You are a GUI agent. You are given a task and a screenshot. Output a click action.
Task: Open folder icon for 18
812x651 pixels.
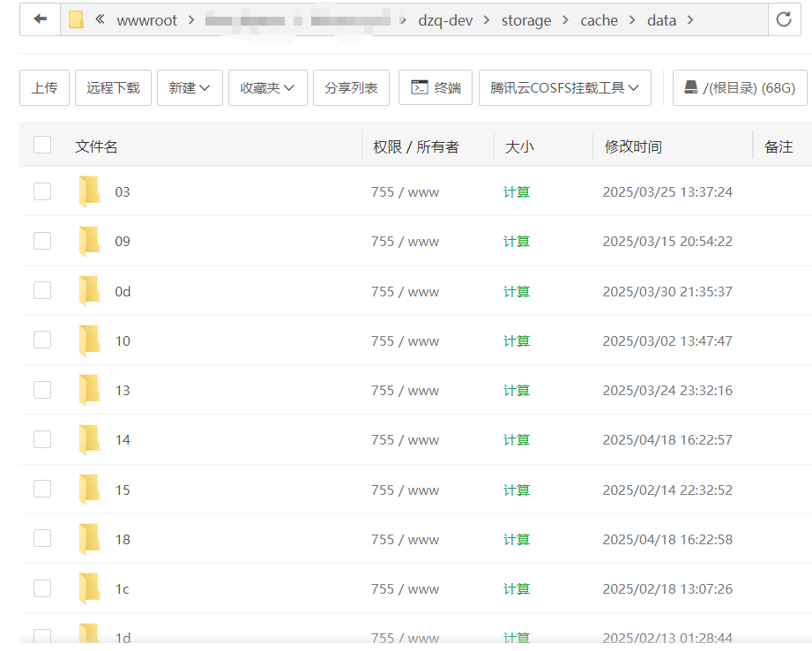(x=89, y=539)
